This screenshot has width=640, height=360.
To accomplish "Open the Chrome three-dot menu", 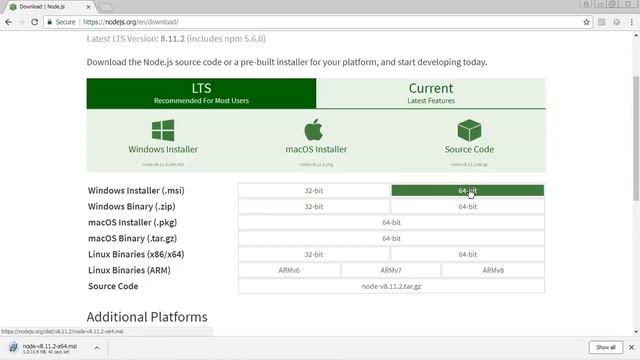I will 631,22.
